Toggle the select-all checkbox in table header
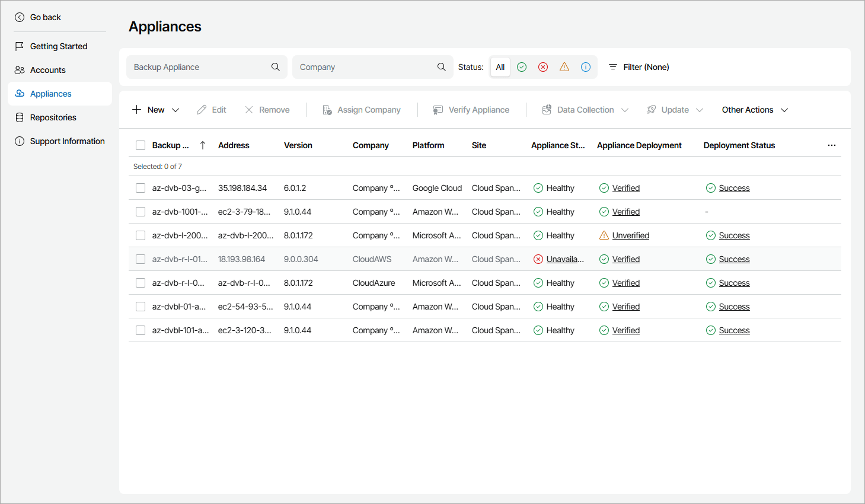The height and width of the screenshot is (504, 865). coord(141,145)
